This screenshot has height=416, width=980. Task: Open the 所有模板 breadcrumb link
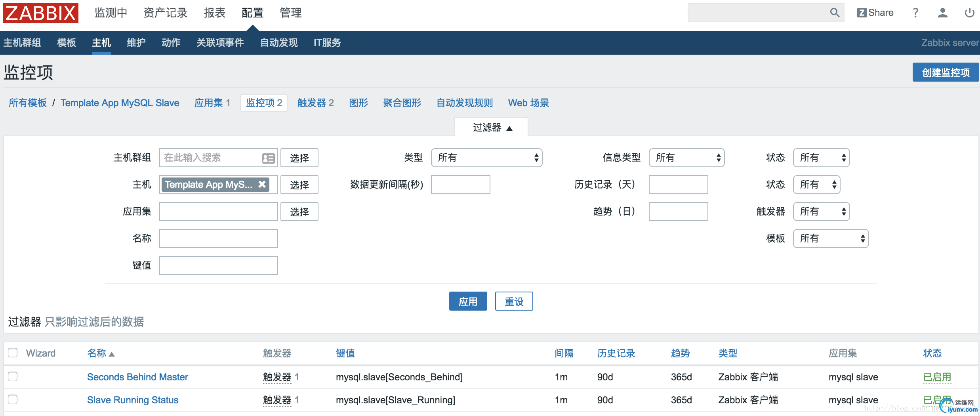coord(28,103)
